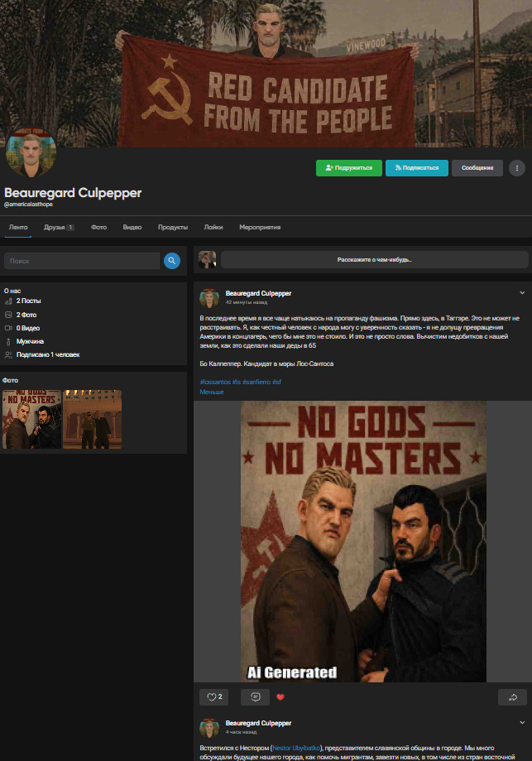Click into the Поиск search field
The height and width of the screenshot is (761, 532).
[x=81, y=261]
